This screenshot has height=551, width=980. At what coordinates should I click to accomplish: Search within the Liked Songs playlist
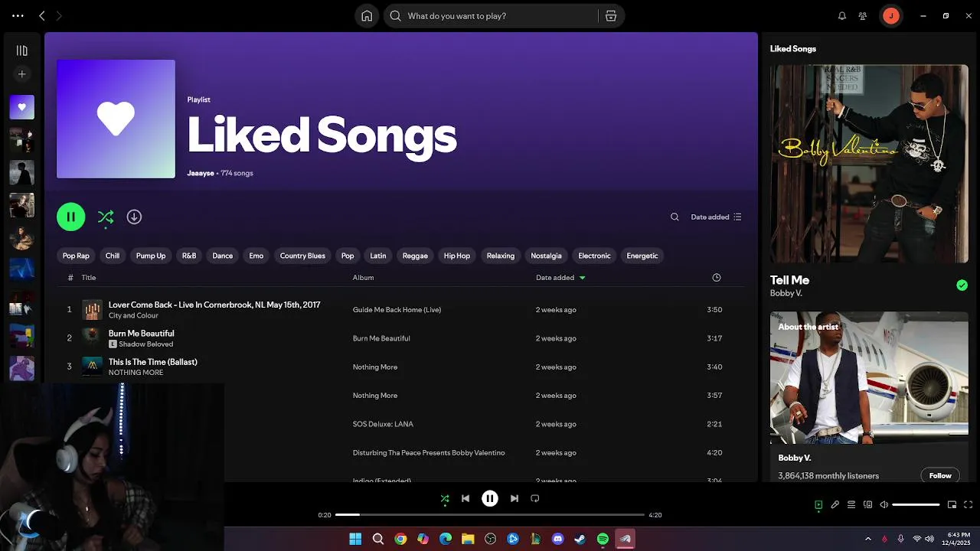coord(675,217)
